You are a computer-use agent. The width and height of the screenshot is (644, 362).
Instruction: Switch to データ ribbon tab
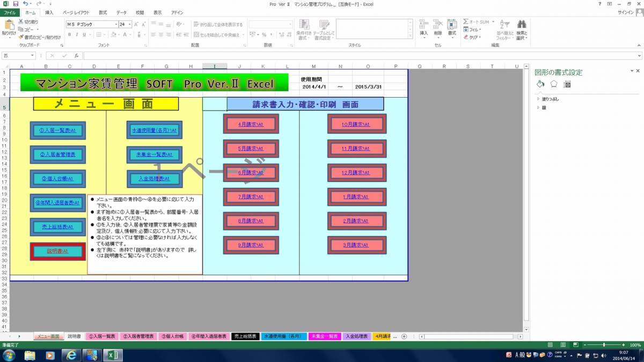[122, 12]
